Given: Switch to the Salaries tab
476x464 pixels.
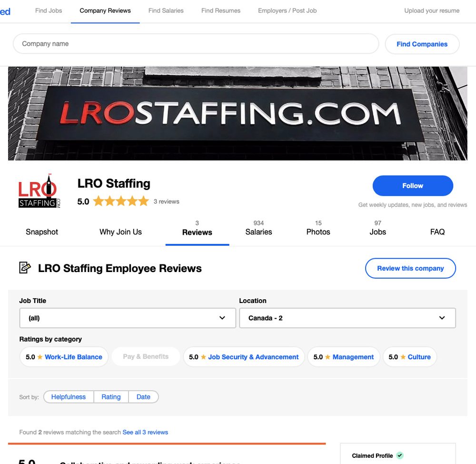Looking at the screenshot, I should [x=258, y=228].
